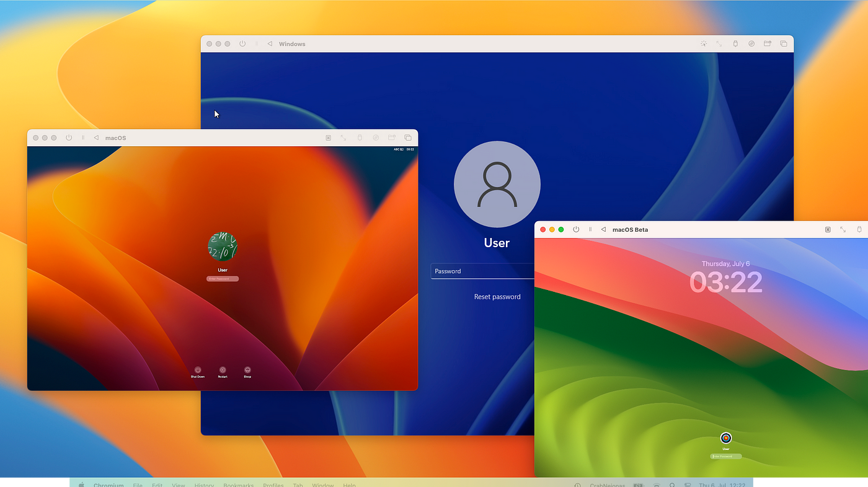Power off the macOS Beta virtual machine
Screen dimensions: 868x487
point(576,229)
